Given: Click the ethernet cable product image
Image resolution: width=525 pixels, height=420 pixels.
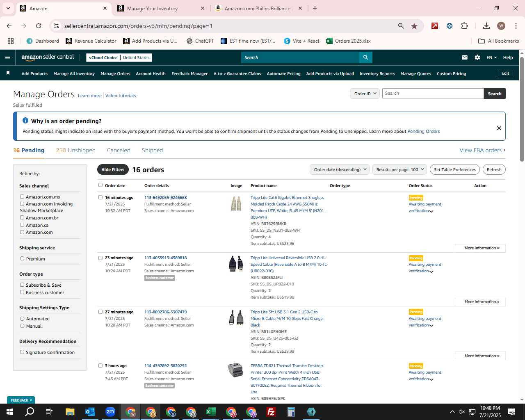Looking at the screenshot, I should point(236,203).
